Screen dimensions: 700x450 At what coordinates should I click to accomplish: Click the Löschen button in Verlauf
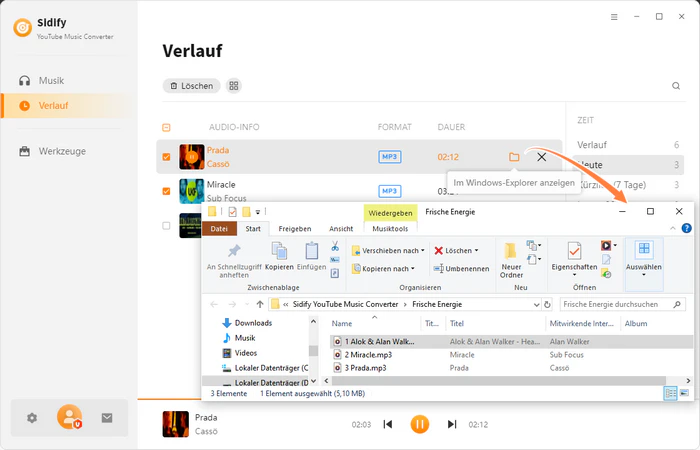coord(192,86)
